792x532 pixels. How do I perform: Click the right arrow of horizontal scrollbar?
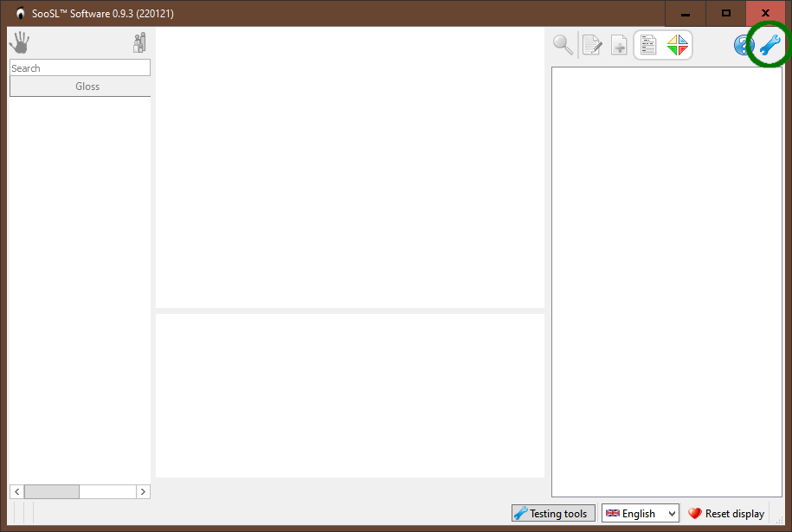pyautogui.click(x=143, y=491)
